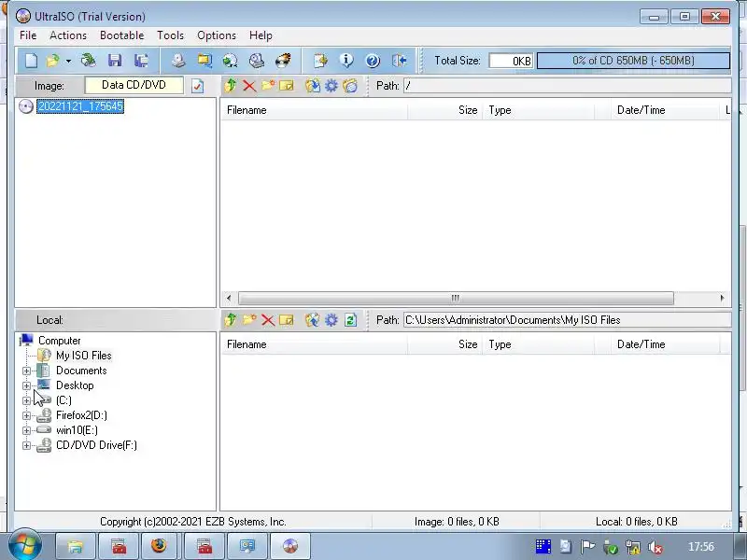Open the Windows Start button
The height and width of the screenshot is (560, 747).
25,545
